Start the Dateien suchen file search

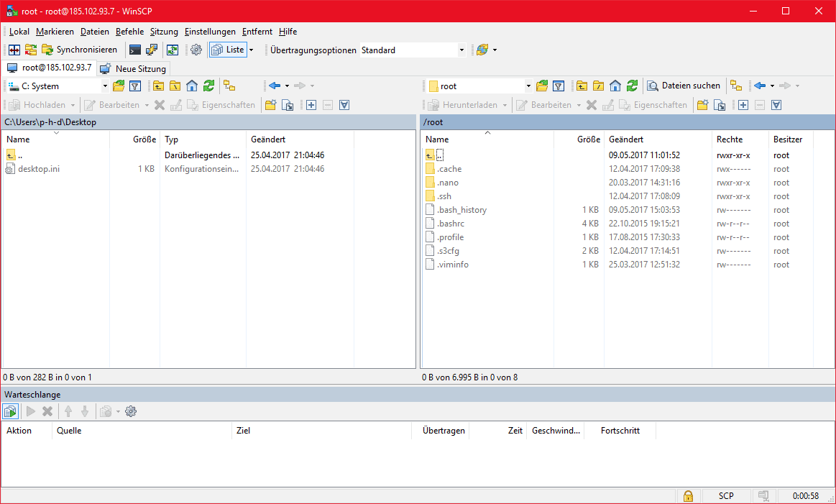pos(683,85)
